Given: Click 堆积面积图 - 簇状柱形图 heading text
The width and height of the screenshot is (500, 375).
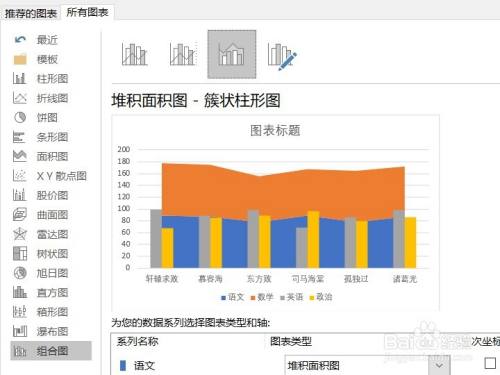Looking at the screenshot, I should (x=196, y=100).
